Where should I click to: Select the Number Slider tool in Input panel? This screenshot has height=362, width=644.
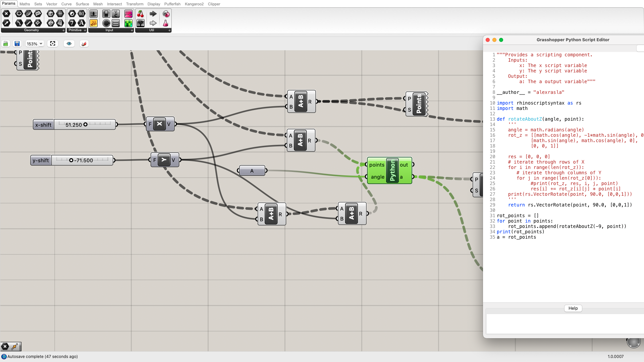pos(94,14)
